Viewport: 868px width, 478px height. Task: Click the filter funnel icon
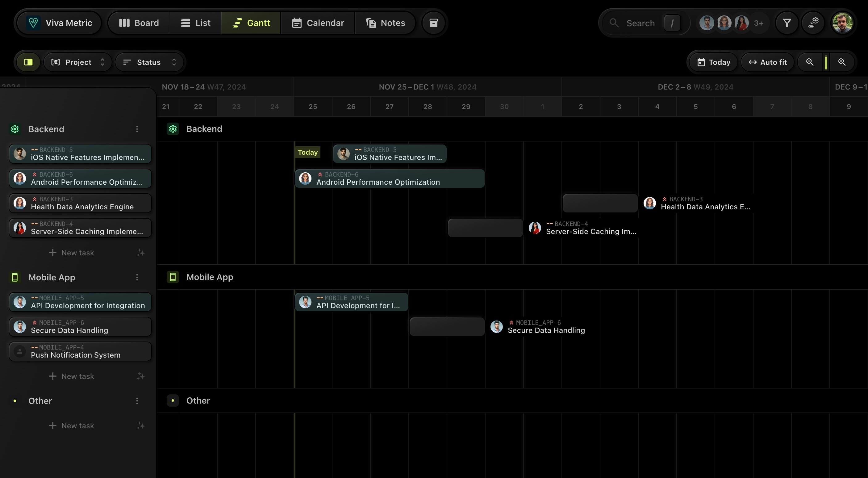click(787, 23)
